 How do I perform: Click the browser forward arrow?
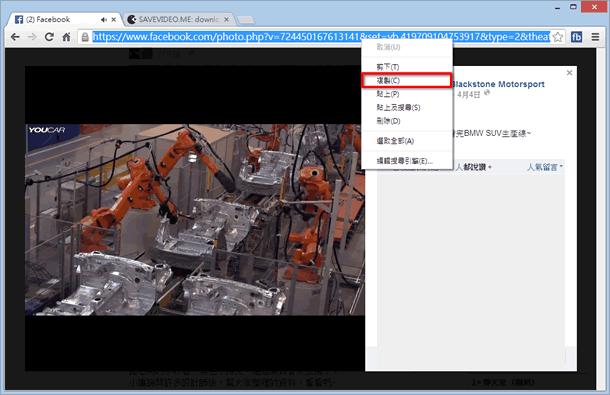pyautogui.click(x=32, y=37)
